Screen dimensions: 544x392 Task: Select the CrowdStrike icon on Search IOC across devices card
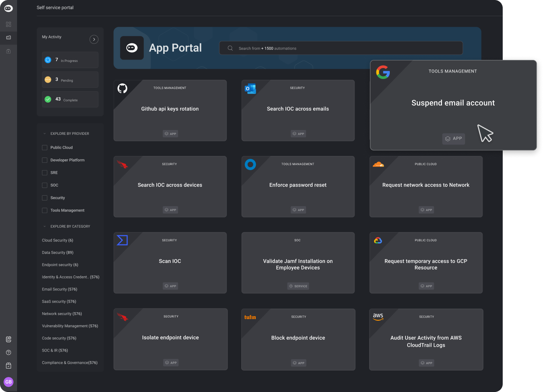pos(122,164)
